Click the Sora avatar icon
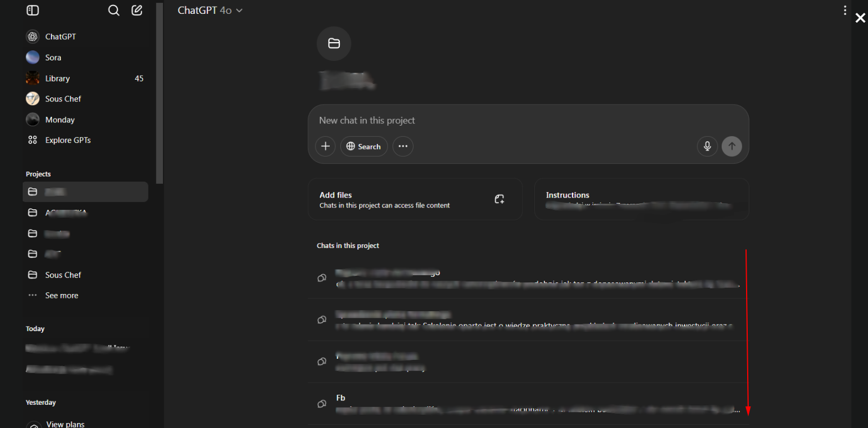The width and height of the screenshot is (868, 428). tap(33, 58)
